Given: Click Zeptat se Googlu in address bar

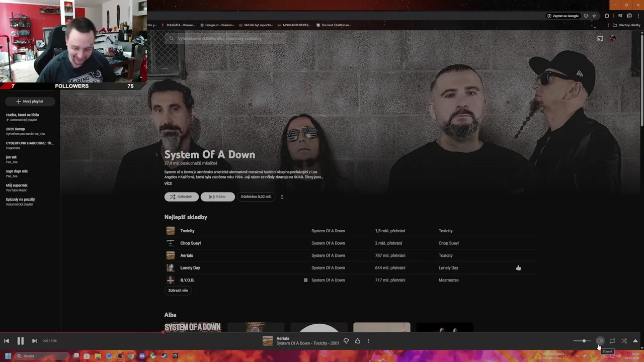Looking at the screenshot, I should pos(562,16).
